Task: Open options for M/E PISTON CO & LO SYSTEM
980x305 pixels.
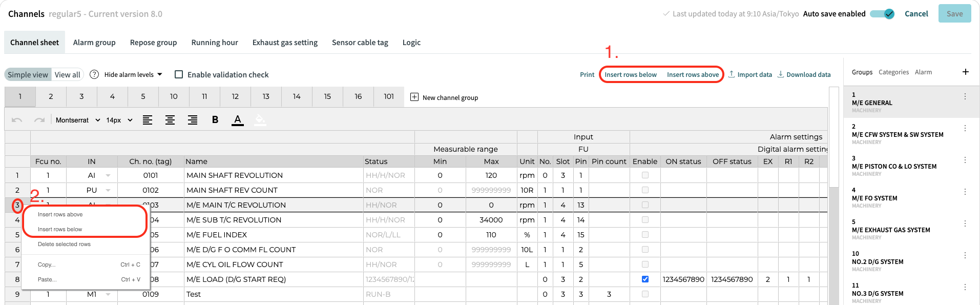Action: pyautogui.click(x=965, y=160)
